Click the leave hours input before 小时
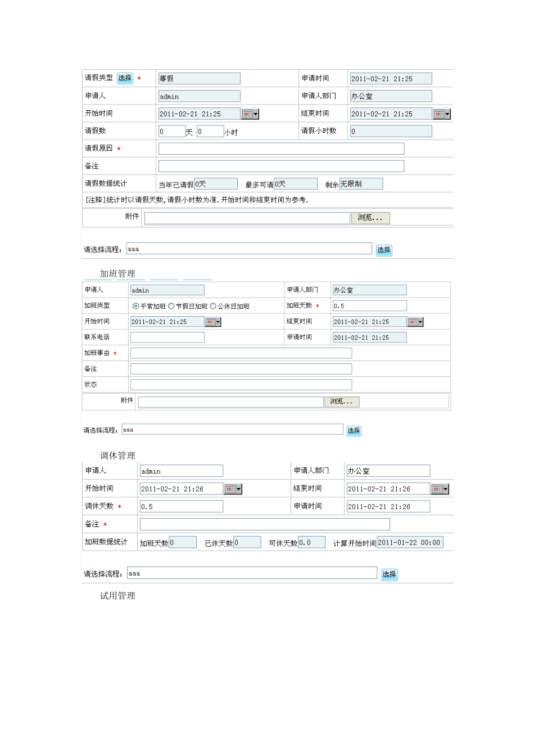 (210, 131)
